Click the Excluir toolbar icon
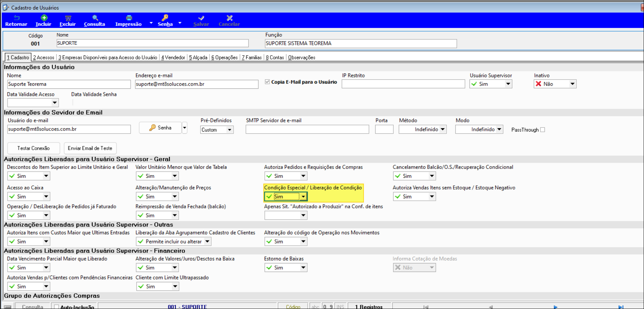Image resolution: width=644 pixels, height=309 pixels. point(68,18)
